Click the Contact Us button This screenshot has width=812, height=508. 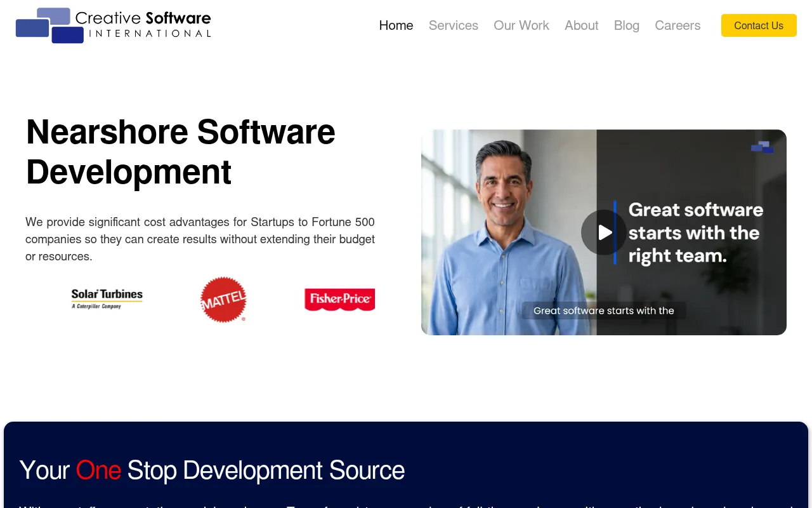click(x=759, y=25)
